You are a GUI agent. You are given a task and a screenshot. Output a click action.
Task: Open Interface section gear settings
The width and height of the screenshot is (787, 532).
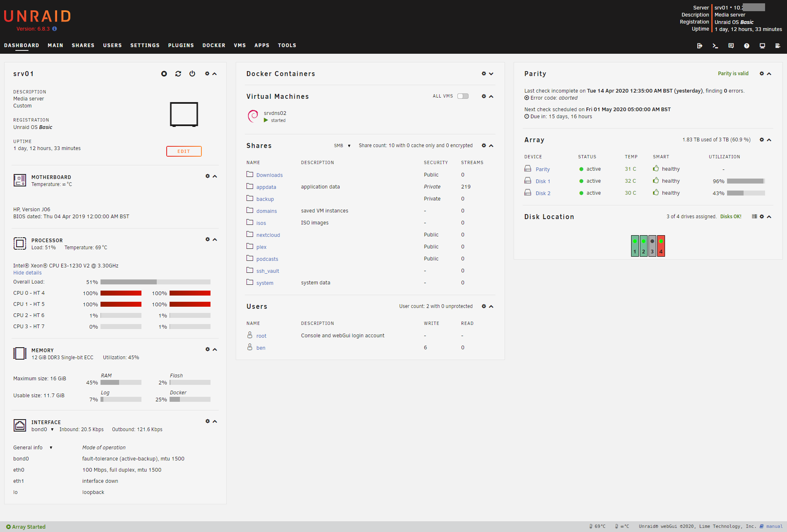[208, 421]
